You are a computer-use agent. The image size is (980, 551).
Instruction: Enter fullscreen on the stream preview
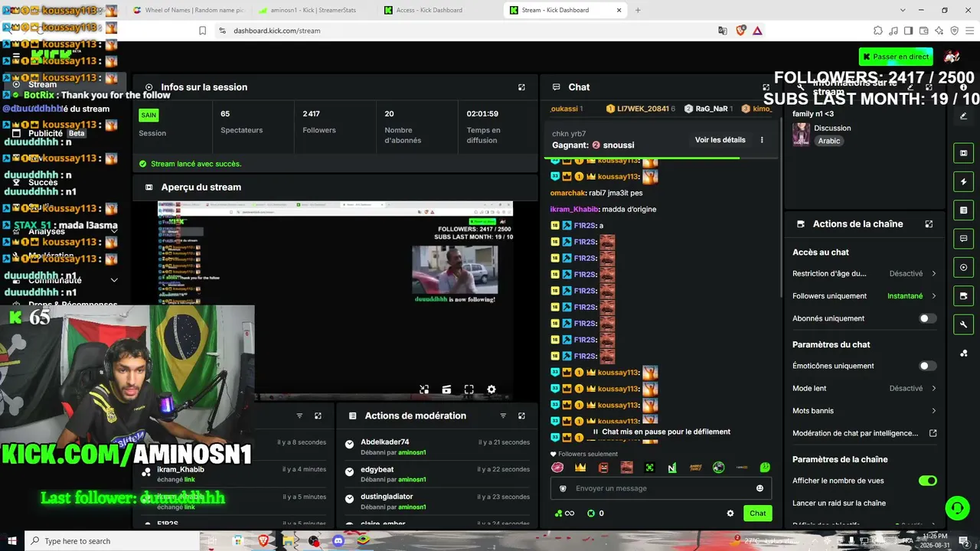click(469, 390)
